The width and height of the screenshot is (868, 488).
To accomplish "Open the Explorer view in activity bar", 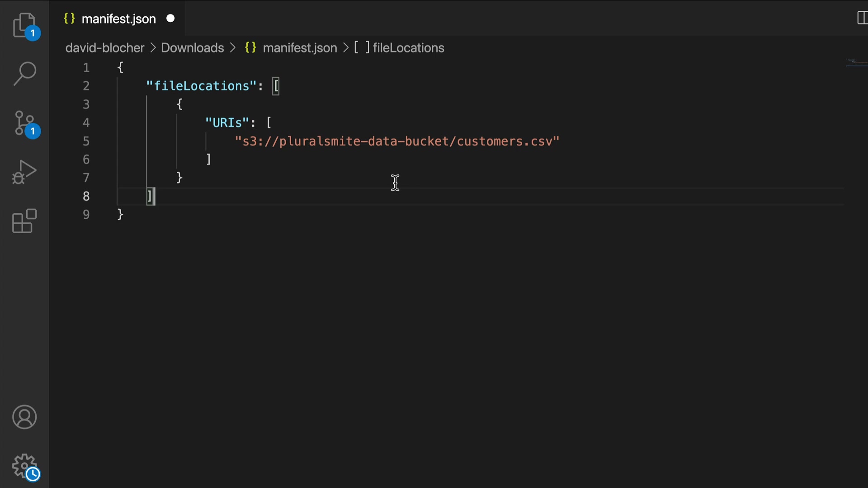I will (24, 25).
